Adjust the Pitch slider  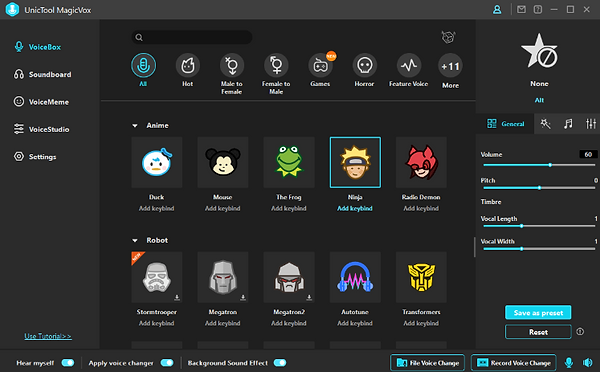point(539,188)
